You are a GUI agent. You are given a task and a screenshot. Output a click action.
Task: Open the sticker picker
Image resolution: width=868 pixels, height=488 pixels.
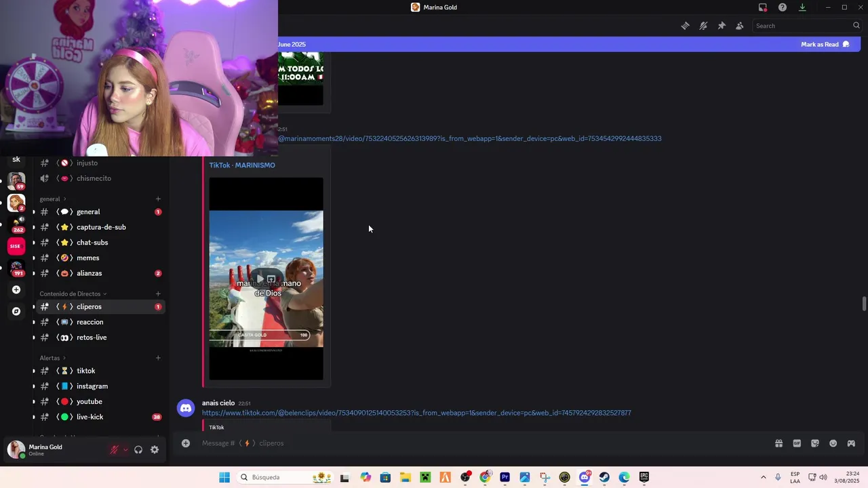pos(815,443)
